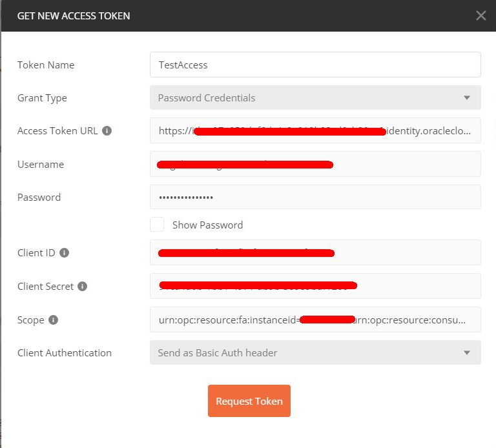The height and width of the screenshot is (448, 496).
Task: Close the Get New Access Token dialog
Action: 480,15
